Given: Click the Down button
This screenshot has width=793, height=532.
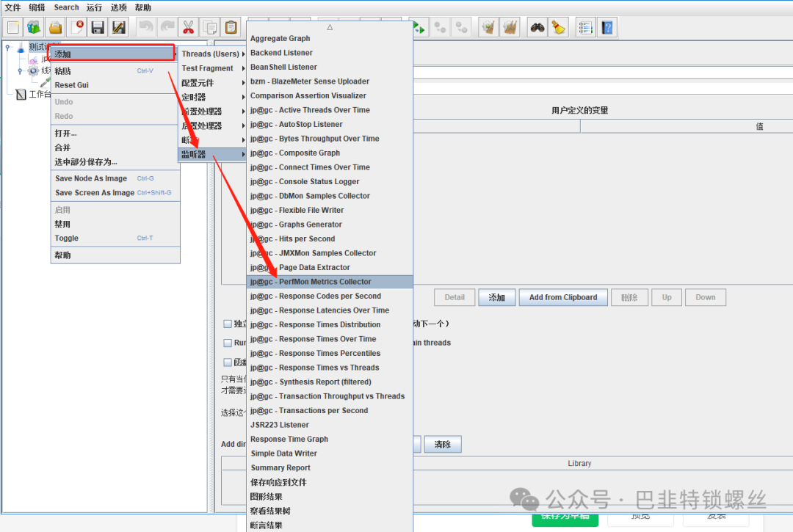Looking at the screenshot, I should tap(705, 297).
